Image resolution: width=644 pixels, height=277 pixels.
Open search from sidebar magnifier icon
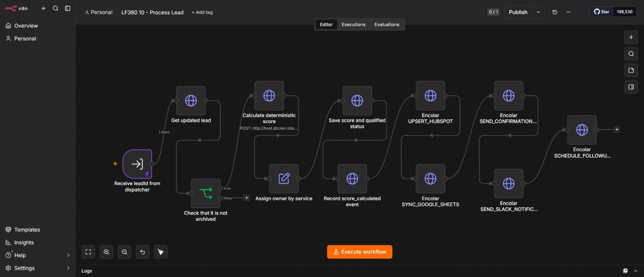click(x=55, y=8)
